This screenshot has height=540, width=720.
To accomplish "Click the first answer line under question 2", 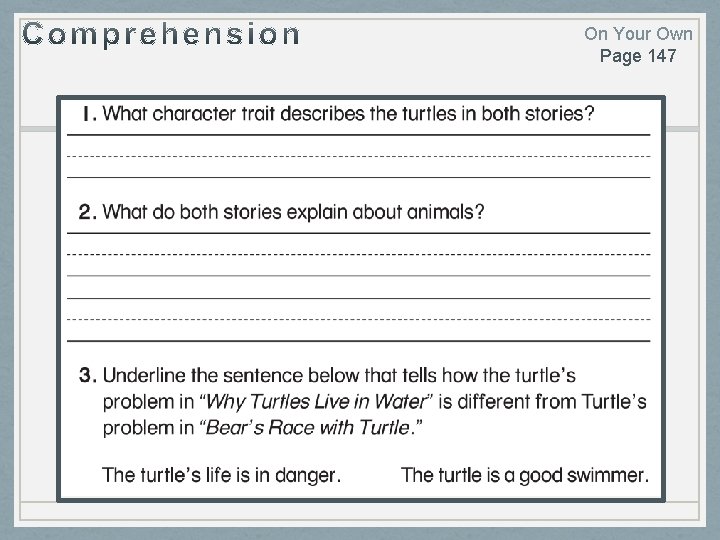I will coord(358,233).
